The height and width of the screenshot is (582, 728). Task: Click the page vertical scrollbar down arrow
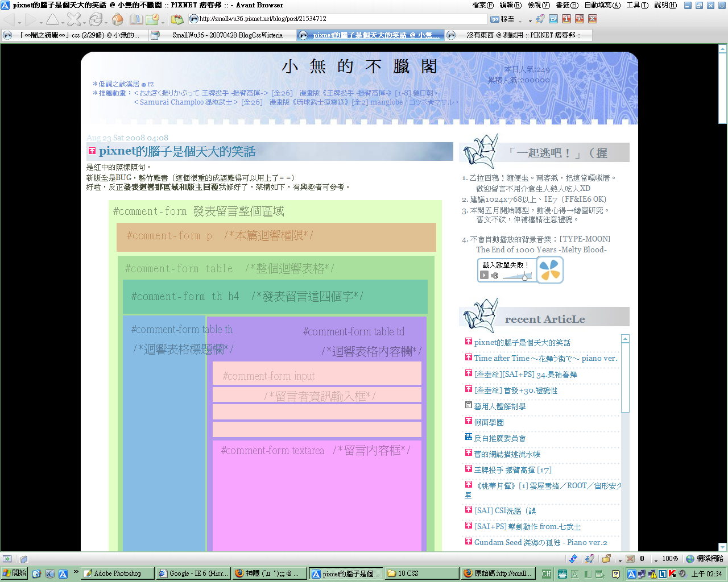pos(722,547)
